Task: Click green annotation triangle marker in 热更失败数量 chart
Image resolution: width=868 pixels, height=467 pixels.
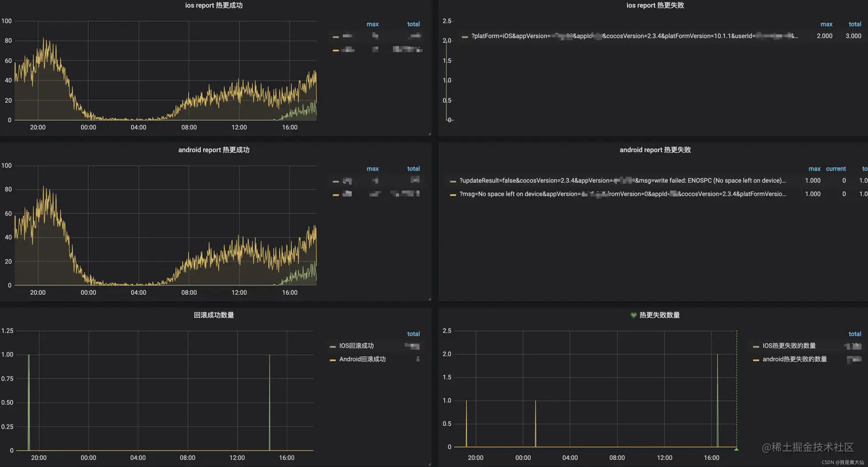Action: point(737,449)
